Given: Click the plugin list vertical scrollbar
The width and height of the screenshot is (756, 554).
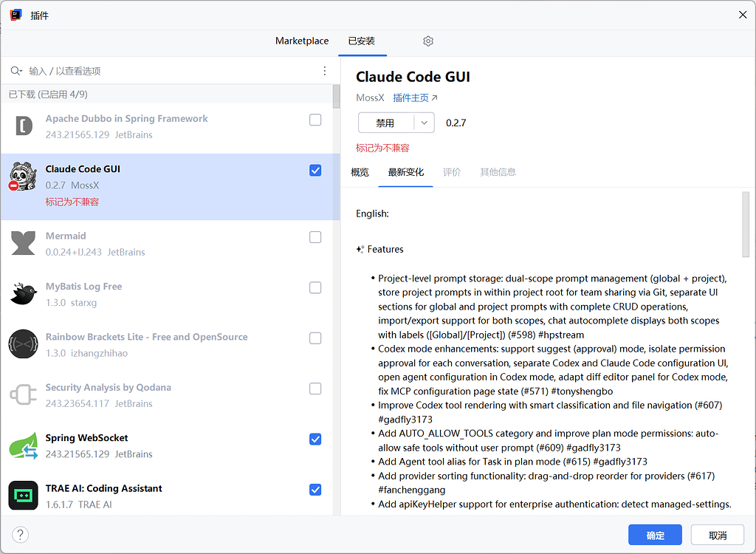Looking at the screenshot, I should pos(336,97).
